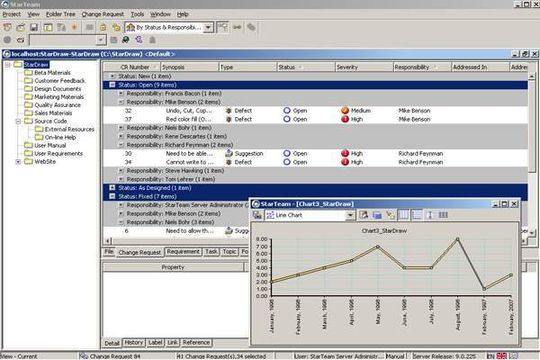Viewport: 540px width, 360px height.
Task: Expand the WebSite folder in tree
Action: [x=19, y=162]
